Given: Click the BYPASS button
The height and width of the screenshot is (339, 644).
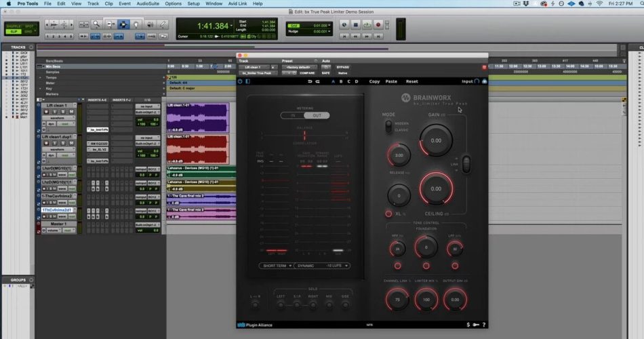Looking at the screenshot, I should (x=343, y=67).
